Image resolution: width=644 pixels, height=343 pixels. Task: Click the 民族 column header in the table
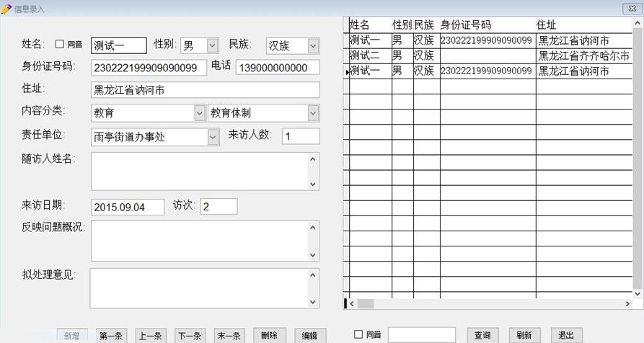click(426, 25)
